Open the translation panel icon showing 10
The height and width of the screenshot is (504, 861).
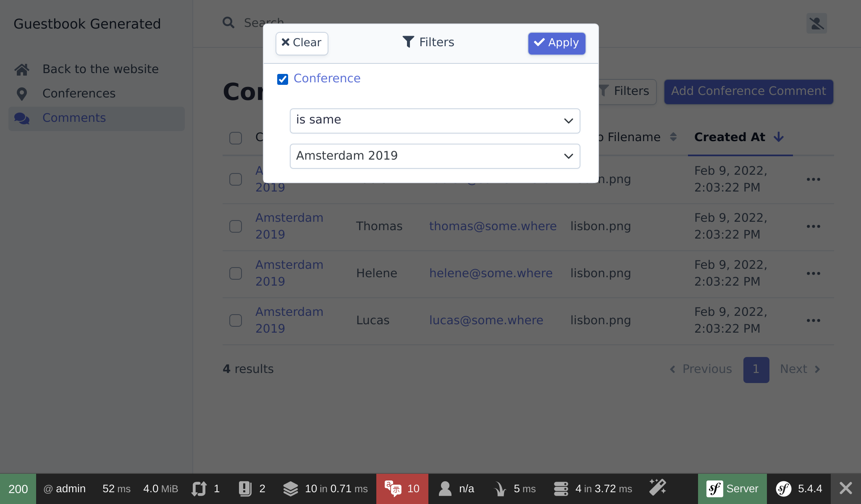(x=393, y=488)
